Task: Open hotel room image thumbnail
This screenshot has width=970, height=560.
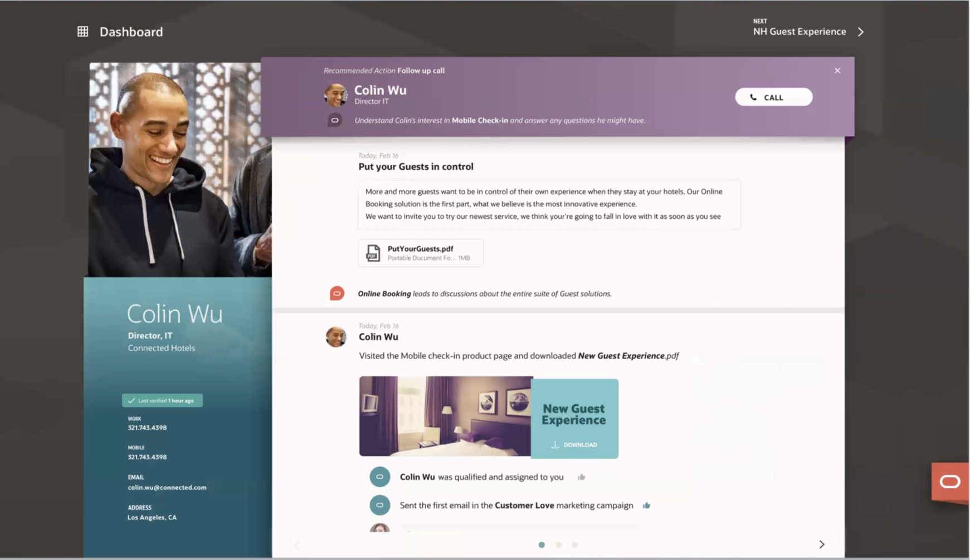Action: (x=445, y=416)
